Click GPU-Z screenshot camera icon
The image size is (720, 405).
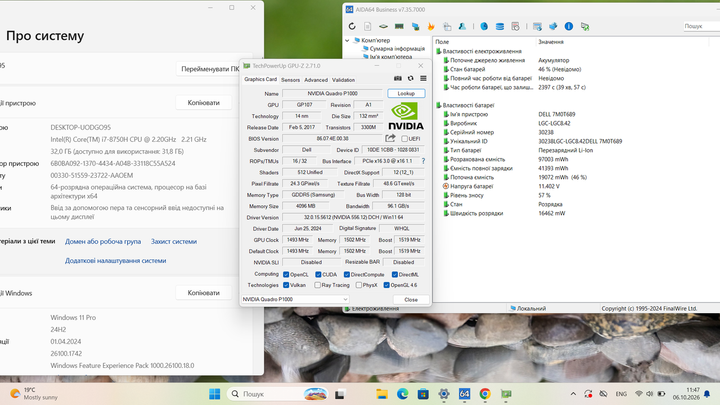tap(398, 79)
